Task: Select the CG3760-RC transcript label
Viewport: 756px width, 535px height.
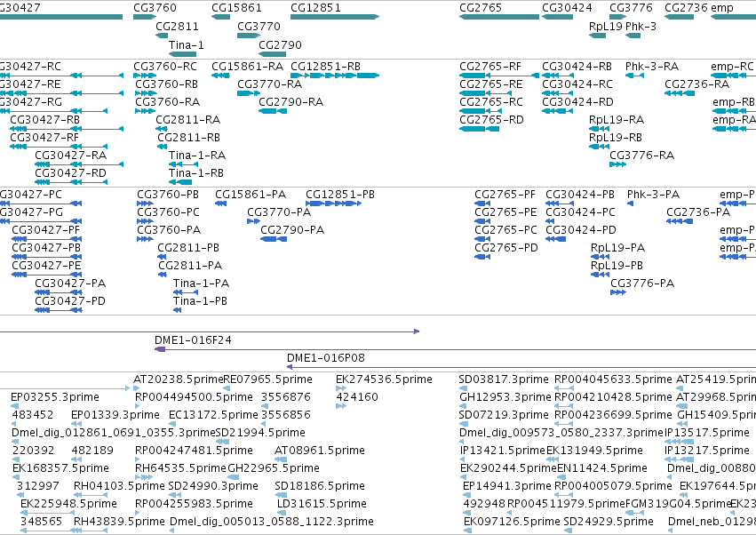Action: (165, 67)
